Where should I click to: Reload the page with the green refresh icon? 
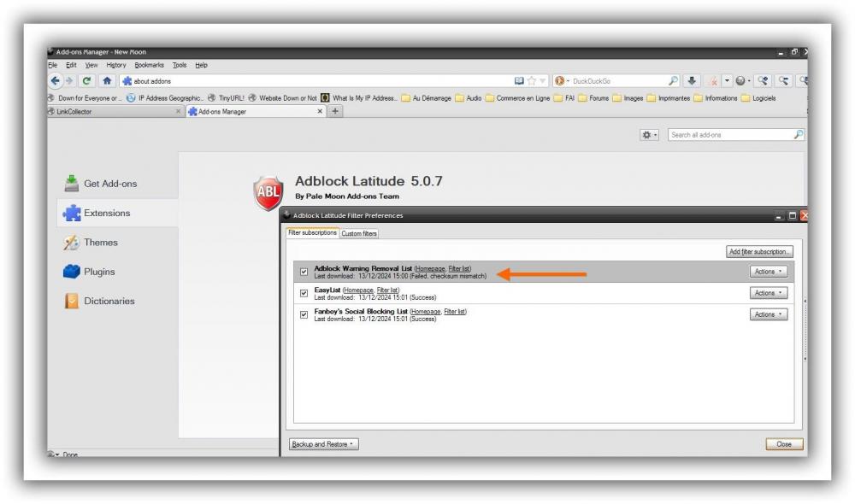click(x=88, y=82)
